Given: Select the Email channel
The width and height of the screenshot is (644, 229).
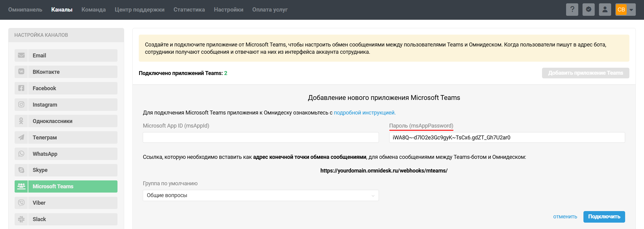Looking at the screenshot, I should point(66,55).
